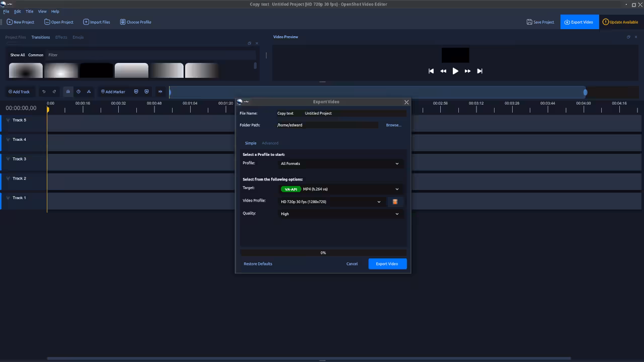The image size is (644, 362).
Task: Jump to the next marker icon
Action: coord(146,92)
